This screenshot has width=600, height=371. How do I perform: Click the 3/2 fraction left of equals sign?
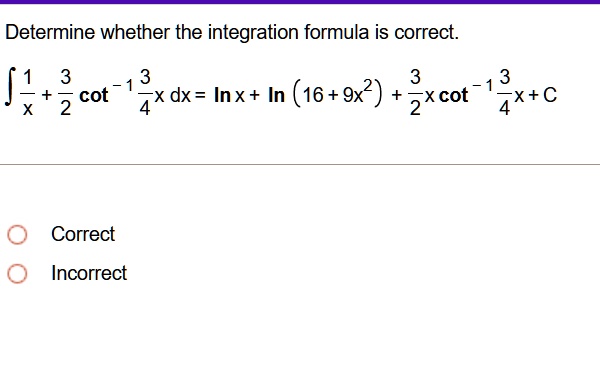click(65, 93)
